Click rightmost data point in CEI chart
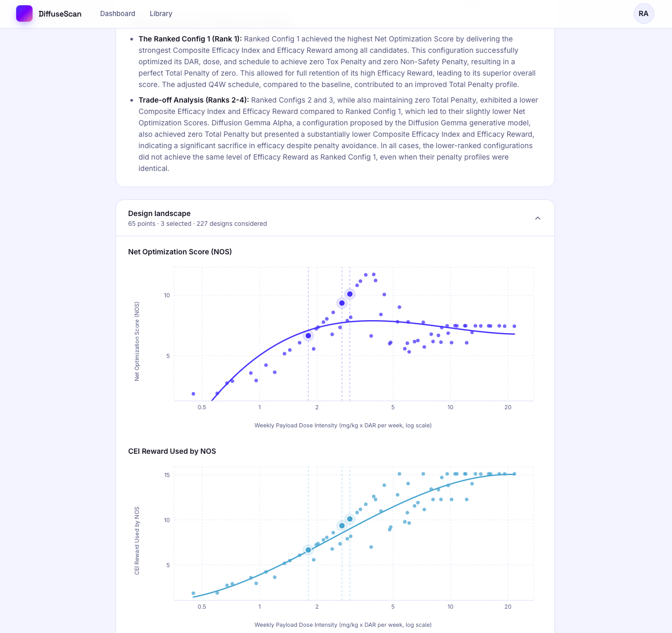This screenshot has height=633, width=672. tap(514, 474)
